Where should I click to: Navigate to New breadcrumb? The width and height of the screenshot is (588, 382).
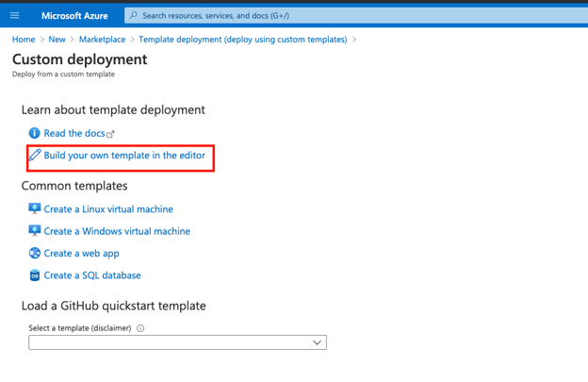point(57,40)
